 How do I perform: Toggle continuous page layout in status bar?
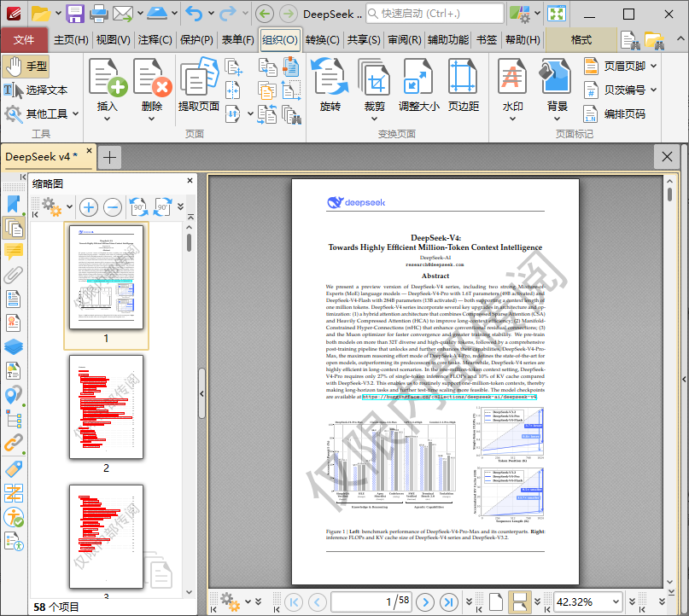pos(518,601)
